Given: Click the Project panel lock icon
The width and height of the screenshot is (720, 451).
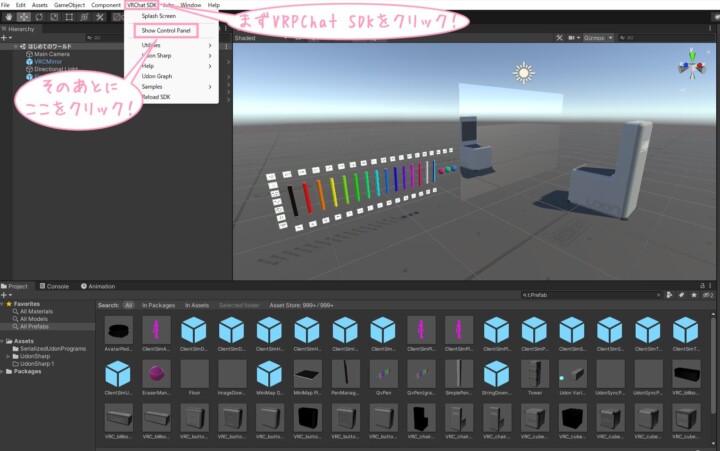Looking at the screenshot, I should [702, 286].
